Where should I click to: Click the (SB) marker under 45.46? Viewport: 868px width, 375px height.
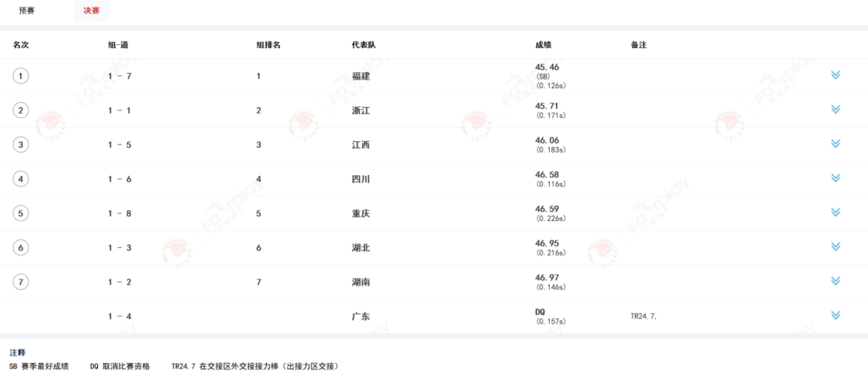point(543,76)
